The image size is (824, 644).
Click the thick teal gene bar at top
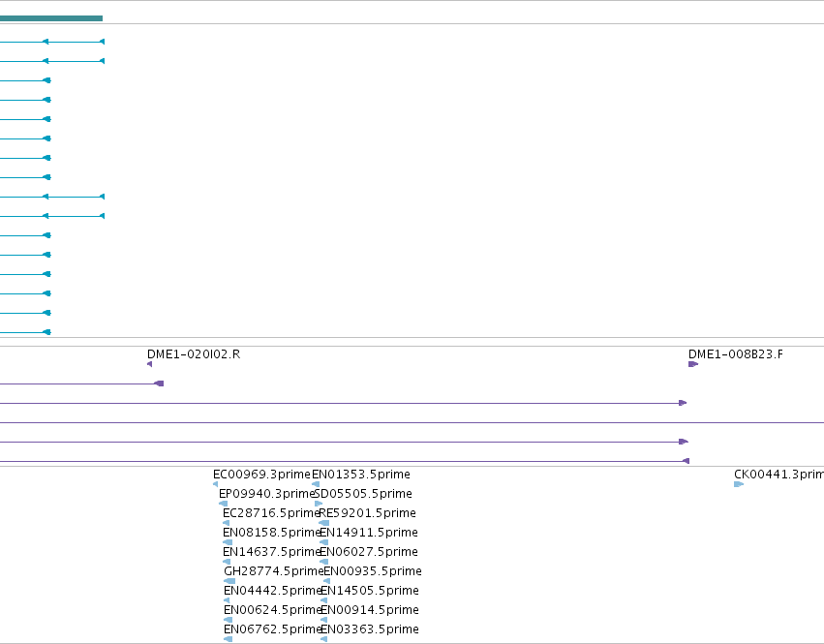click(x=51, y=18)
